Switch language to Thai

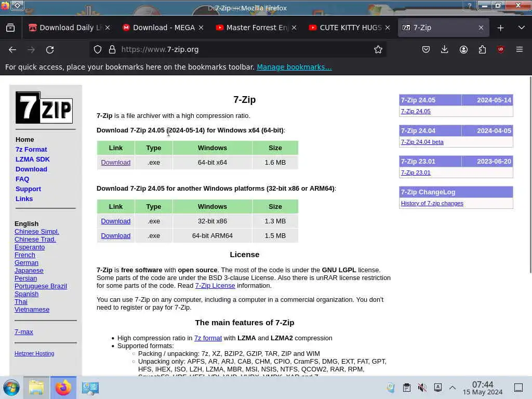(x=21, y=302)
